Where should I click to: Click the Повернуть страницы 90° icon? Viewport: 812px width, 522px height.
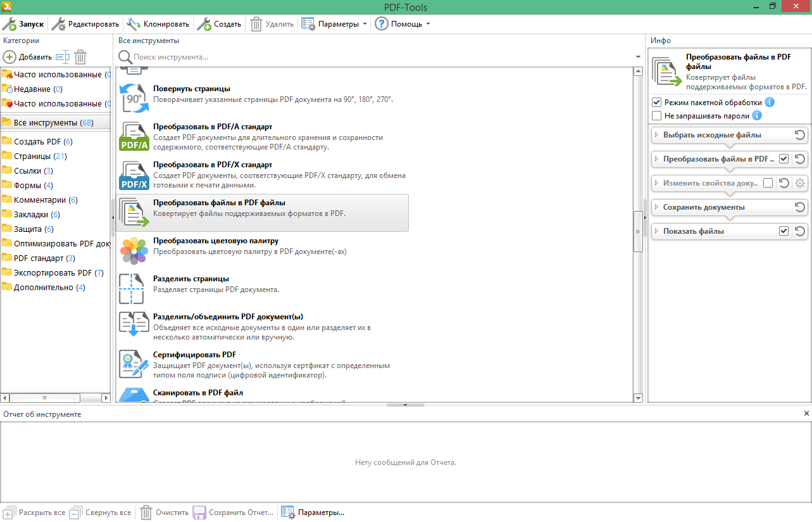tap(134, 97)
